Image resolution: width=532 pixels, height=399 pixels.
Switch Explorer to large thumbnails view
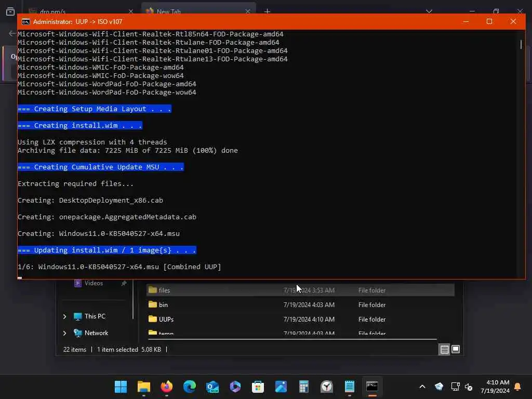click(x=456, y=349)
